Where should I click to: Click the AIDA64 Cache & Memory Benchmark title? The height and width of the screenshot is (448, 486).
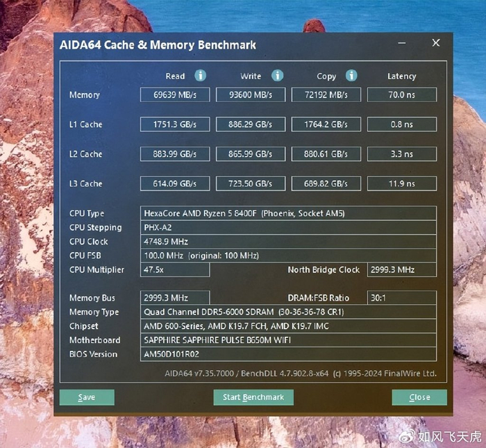[x=158, y=45]
